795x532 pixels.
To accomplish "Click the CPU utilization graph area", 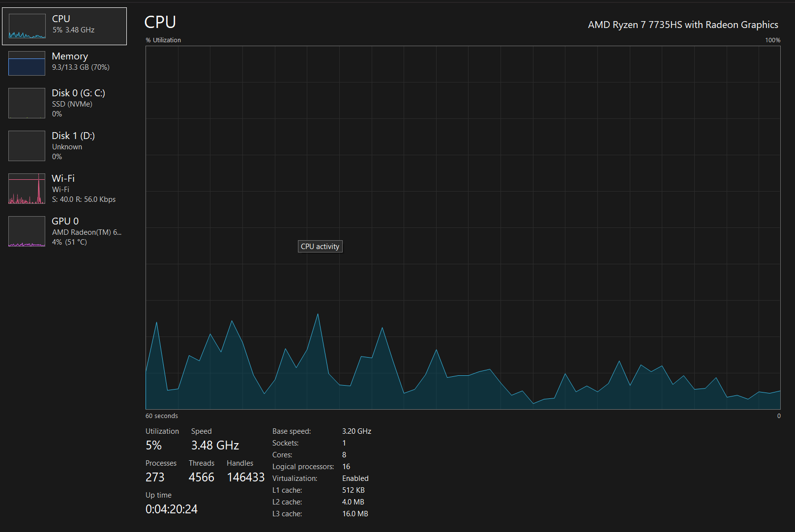I will 463,227.
